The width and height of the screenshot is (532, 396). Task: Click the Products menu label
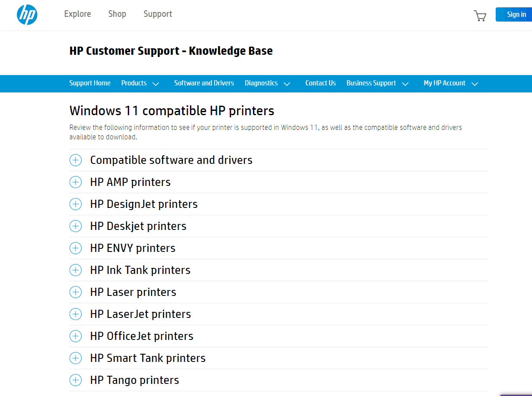[x=134, y=83]
